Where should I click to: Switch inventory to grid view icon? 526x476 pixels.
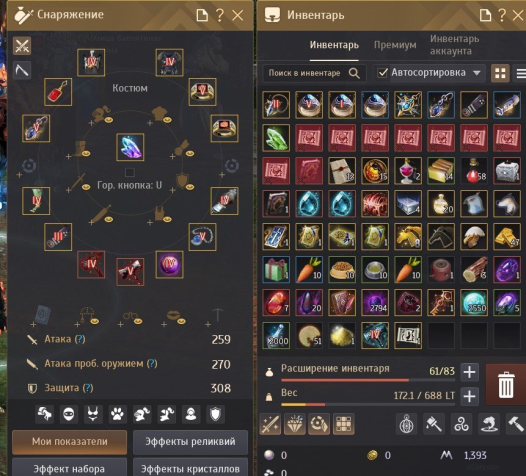pos(500,73)
